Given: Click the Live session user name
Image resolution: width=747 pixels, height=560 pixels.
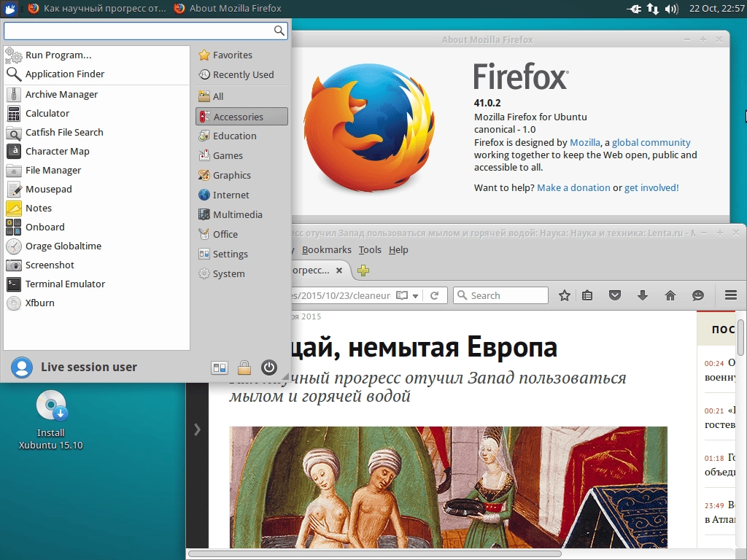Looking at the screenshot, I should pos(89,367).
